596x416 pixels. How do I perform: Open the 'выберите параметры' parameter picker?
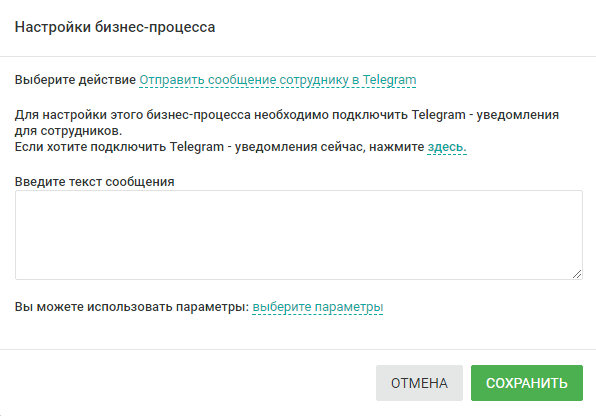pyautogui.click(x=318, y=307)
